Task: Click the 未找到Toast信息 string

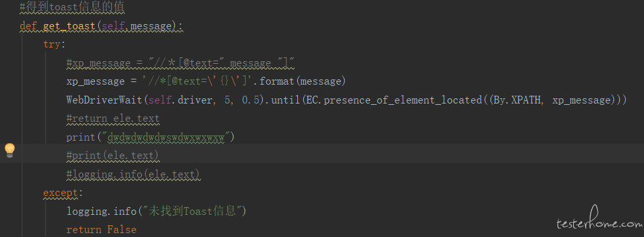Action: tap(193, 211)
